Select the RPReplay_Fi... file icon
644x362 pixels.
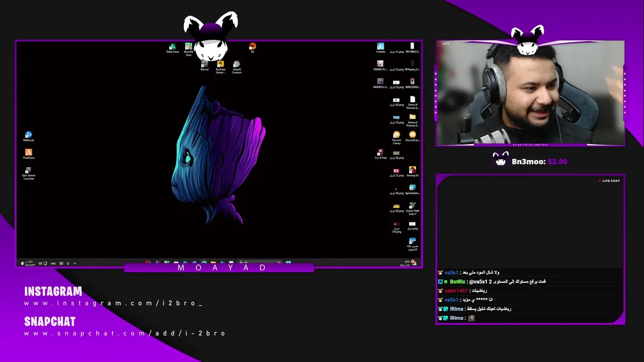(413, 66)
